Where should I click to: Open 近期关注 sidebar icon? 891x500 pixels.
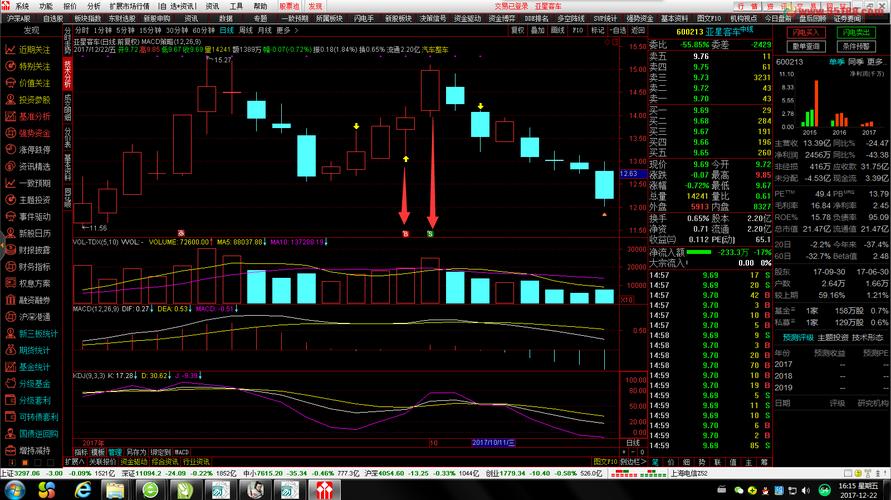[x=10, y=50]
